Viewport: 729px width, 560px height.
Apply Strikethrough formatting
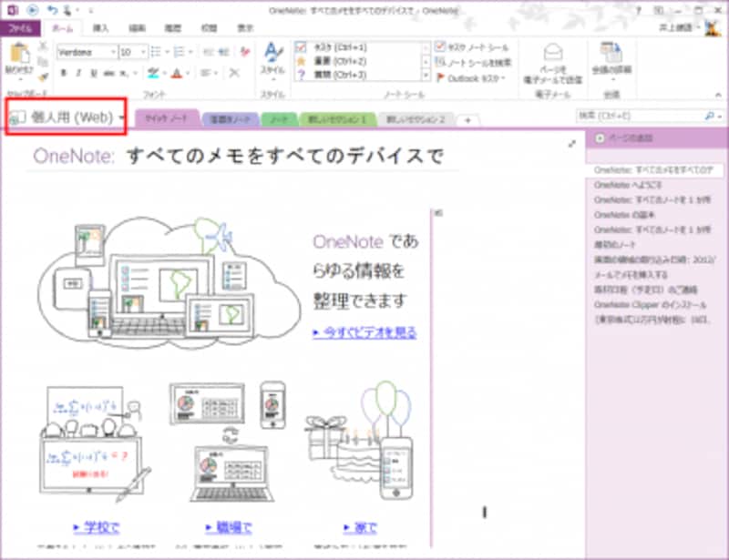[x=109, y=73]
